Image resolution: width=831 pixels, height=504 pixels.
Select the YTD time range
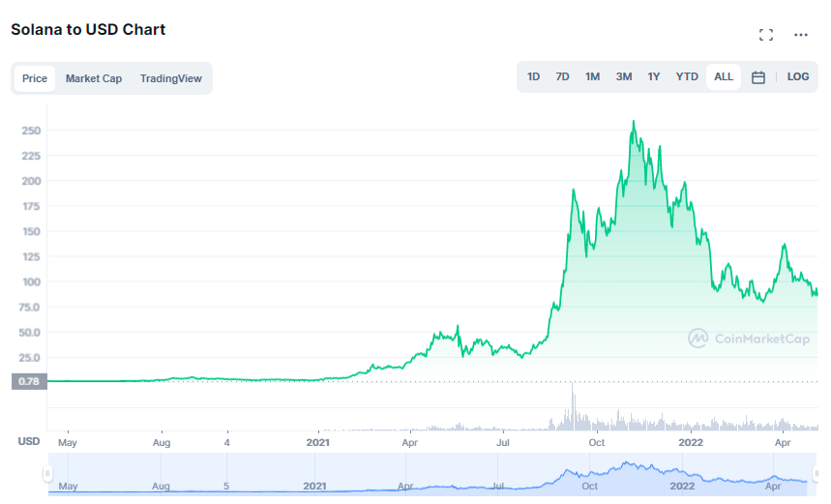click(x=687, y=76)
